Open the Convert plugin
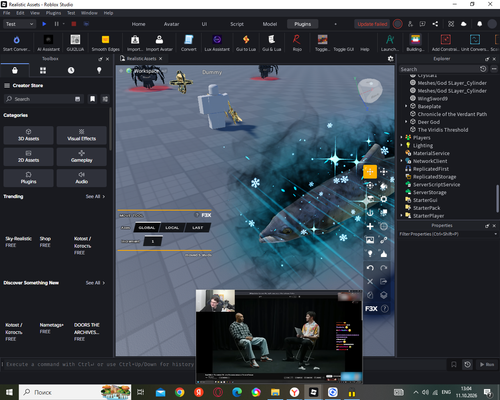 point(189,43)
